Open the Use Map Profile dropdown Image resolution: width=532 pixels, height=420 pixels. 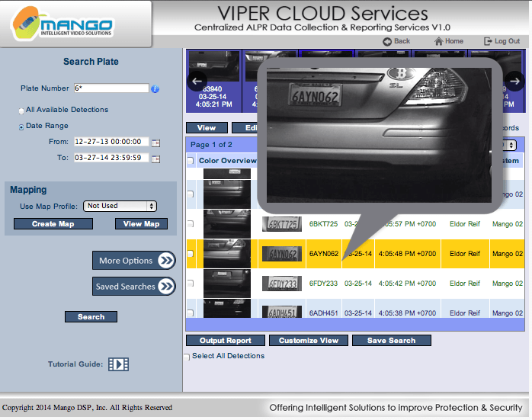120,206
